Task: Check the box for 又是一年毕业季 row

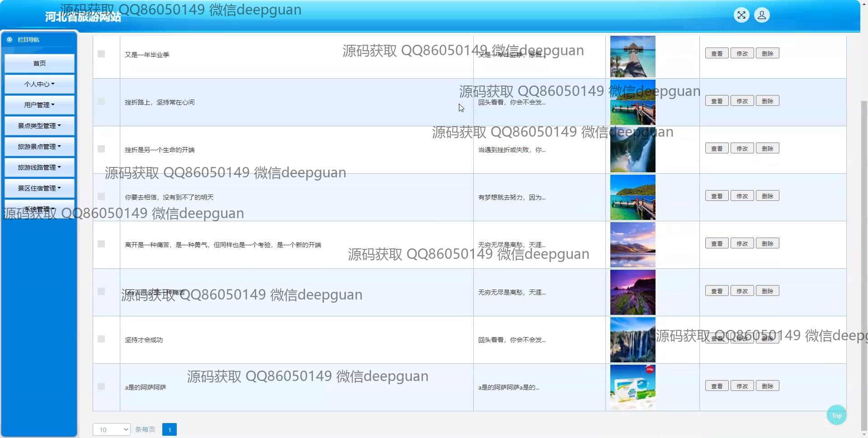Action: coord(101,54)
